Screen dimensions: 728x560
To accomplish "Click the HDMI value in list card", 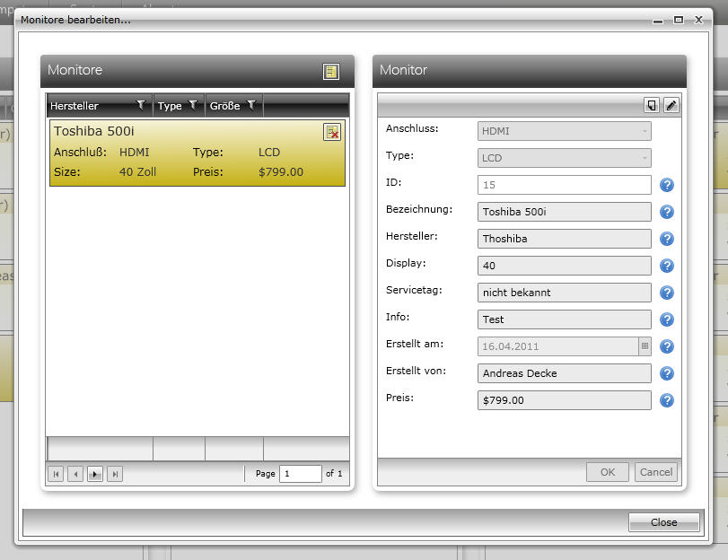I will click(x=134, y=153).
